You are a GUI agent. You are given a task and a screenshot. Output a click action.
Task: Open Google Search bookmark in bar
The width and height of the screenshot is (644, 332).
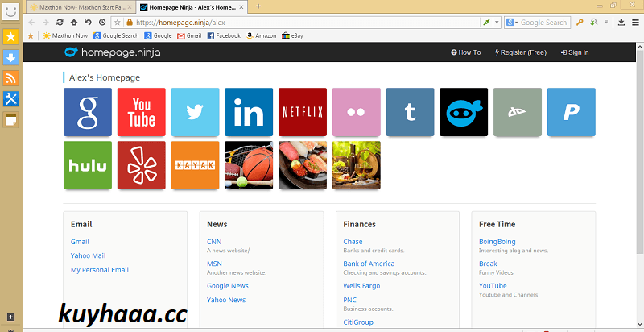click(x=116, y=35)
